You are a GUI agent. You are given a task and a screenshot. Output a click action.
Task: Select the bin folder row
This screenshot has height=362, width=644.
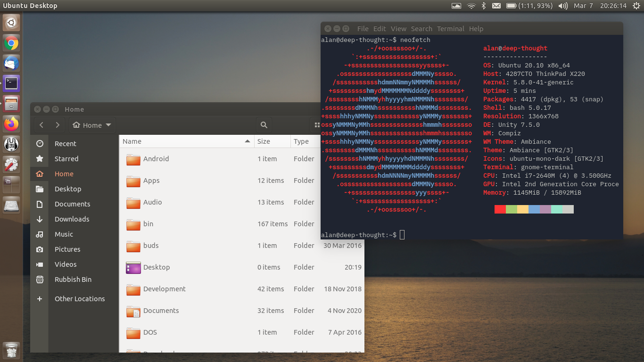tap(242, 224)
